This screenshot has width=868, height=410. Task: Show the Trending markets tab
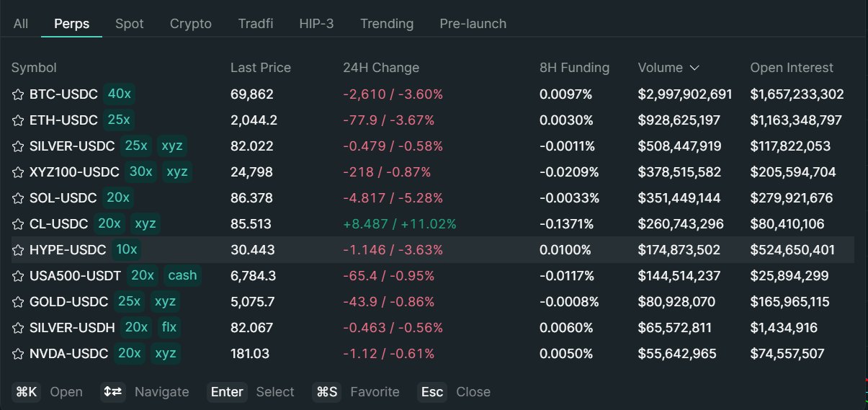pyautogui.click(x=387, y=24)
